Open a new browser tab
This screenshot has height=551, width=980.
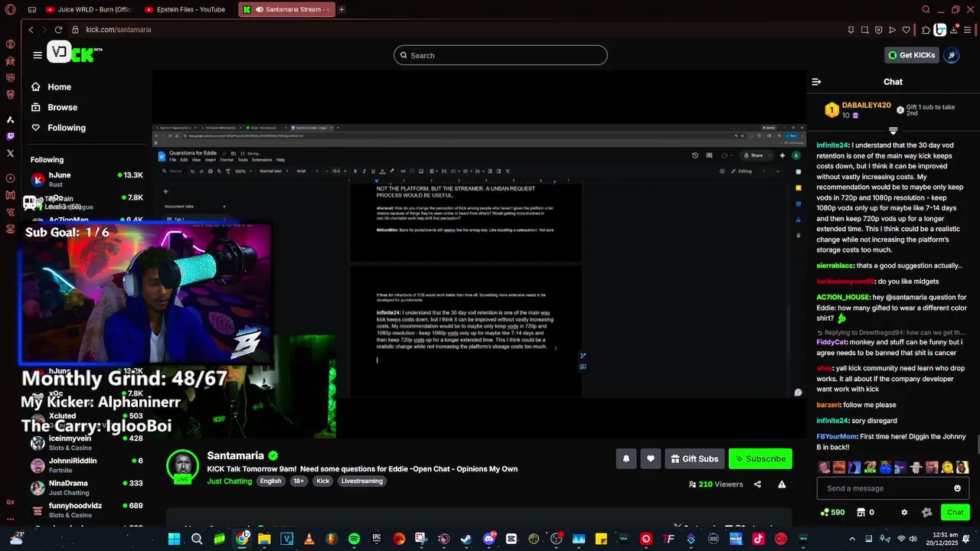click(x=341, y=10)
